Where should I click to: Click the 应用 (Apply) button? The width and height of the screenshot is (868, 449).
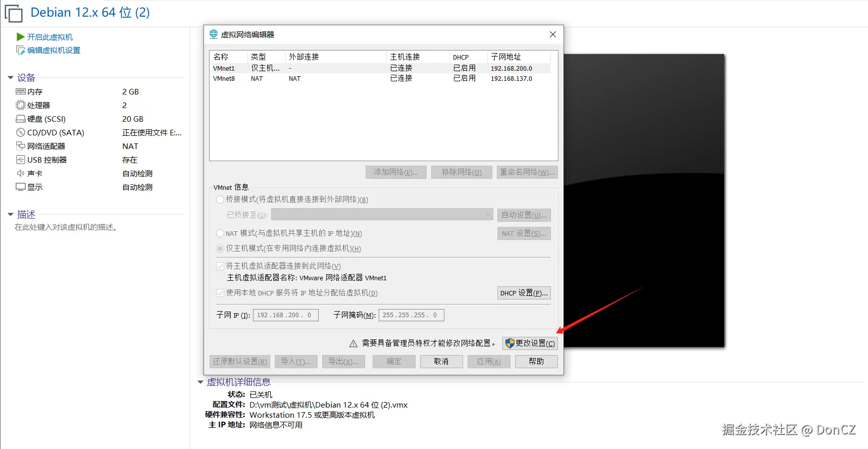pyautogui.click(x=489, y=362)
